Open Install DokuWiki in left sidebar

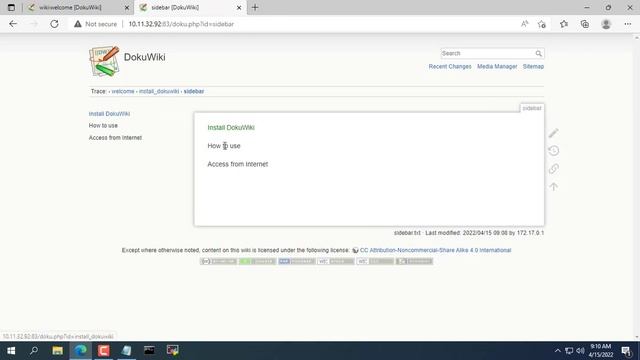(109, 114)
